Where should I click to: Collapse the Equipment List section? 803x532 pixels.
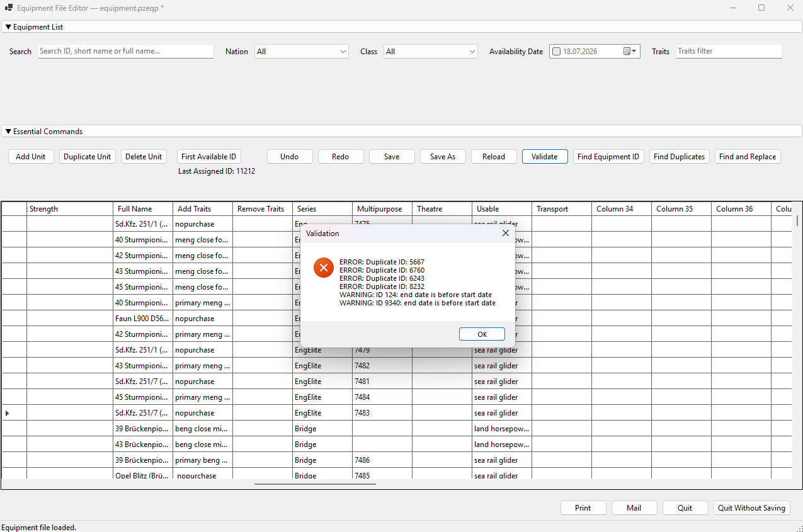click(8, 27)
